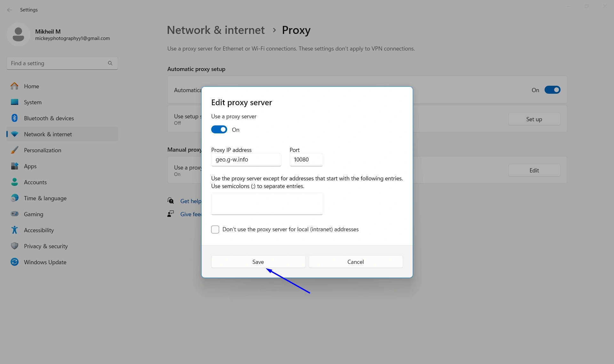Open Accounts using its sidebar icon
The image size is (614, 364).
click(x=15, y=182)
